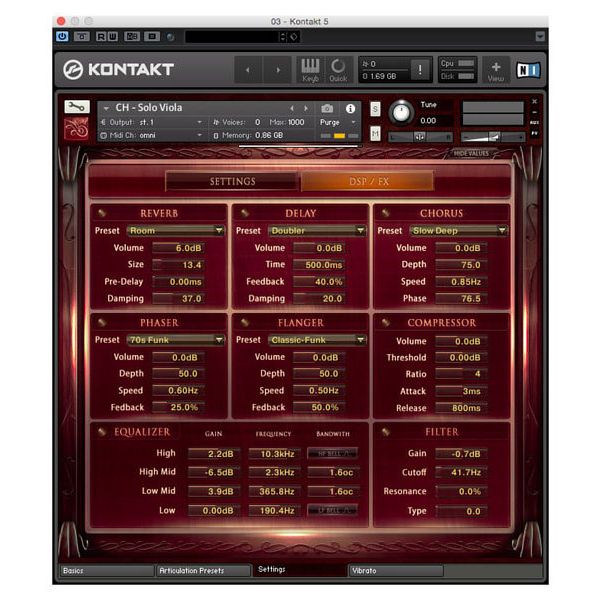This screenshot has width=600, height=600.
Task: Remove the Solo Viola instrument with X
Action: click(534, 101)
